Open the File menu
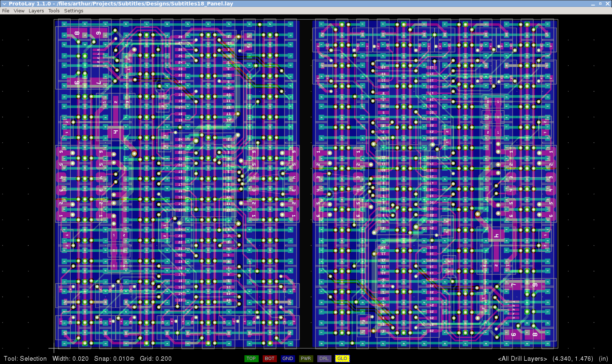Screen dimensions: 612x364 tap(6, 11)
